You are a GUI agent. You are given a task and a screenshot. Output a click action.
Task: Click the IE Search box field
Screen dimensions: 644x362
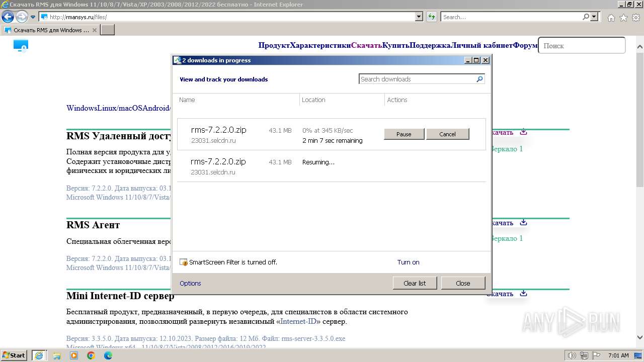pos(511,17)
